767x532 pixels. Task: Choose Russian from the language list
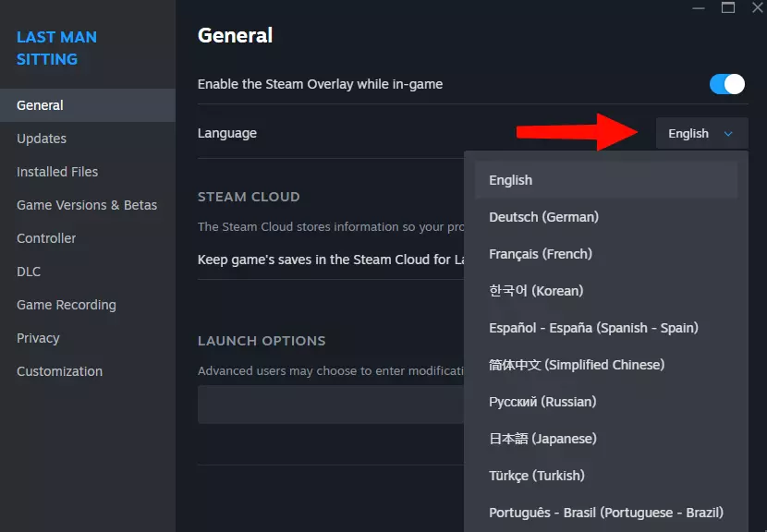click(x=542, y=402)
